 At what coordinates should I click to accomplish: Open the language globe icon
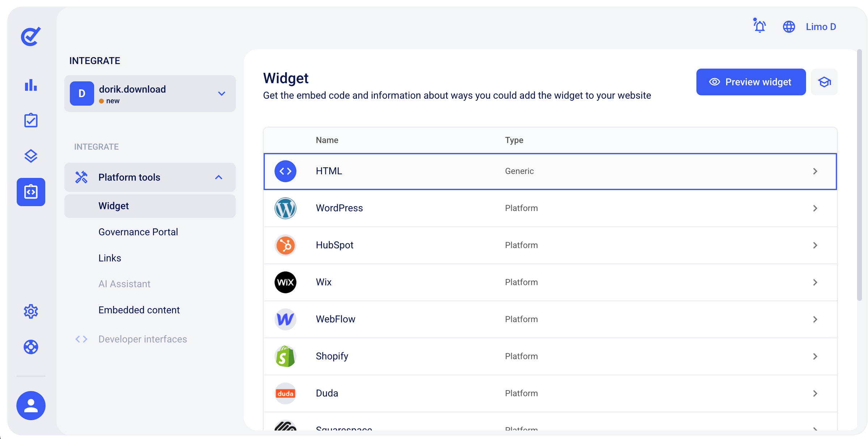click(x=789, y=27)
